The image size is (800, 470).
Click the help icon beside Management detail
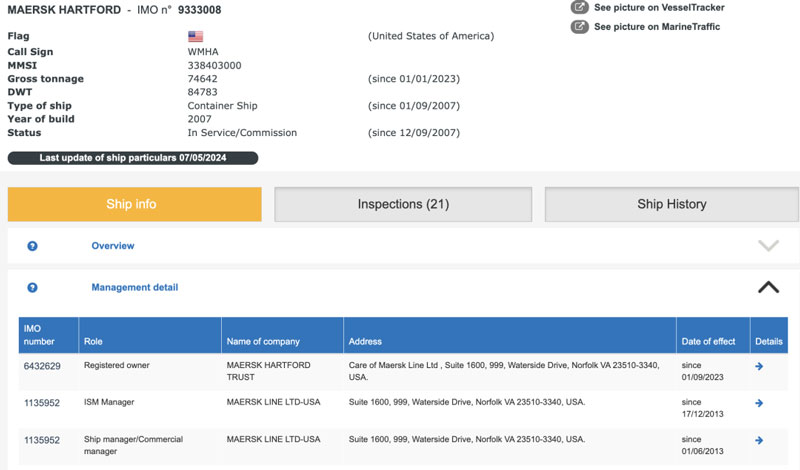[x=32, y=288]
